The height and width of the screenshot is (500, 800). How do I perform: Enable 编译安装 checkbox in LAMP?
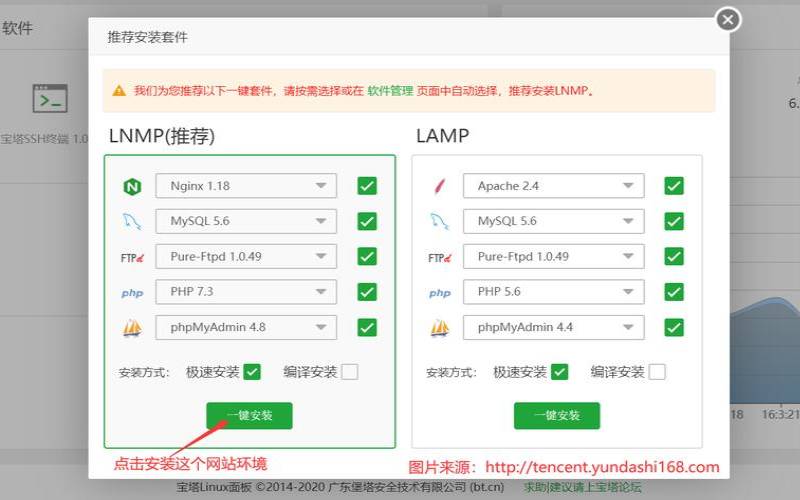point(657,372)
